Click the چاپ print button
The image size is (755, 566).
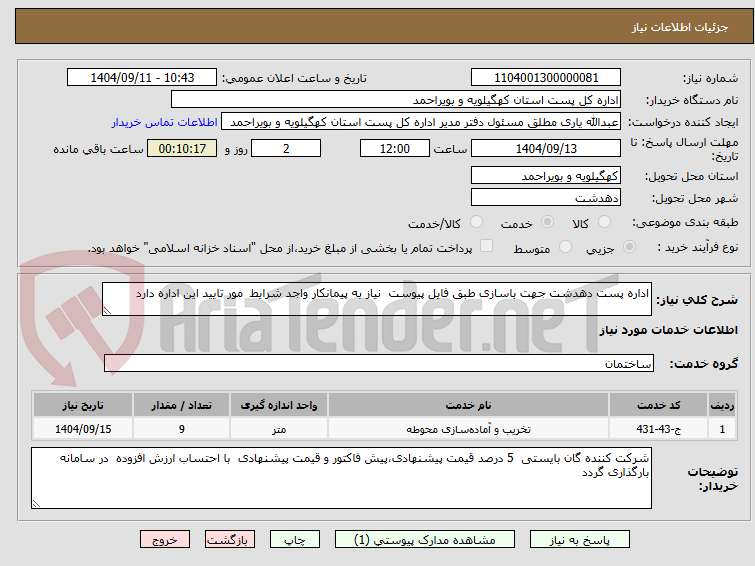295,540
